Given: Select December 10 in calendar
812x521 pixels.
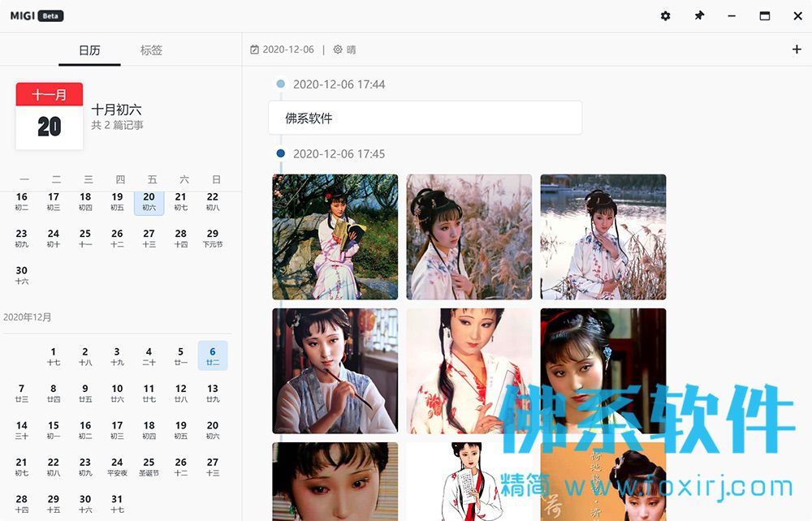Looking at the screenshot, I should [117, 393].
